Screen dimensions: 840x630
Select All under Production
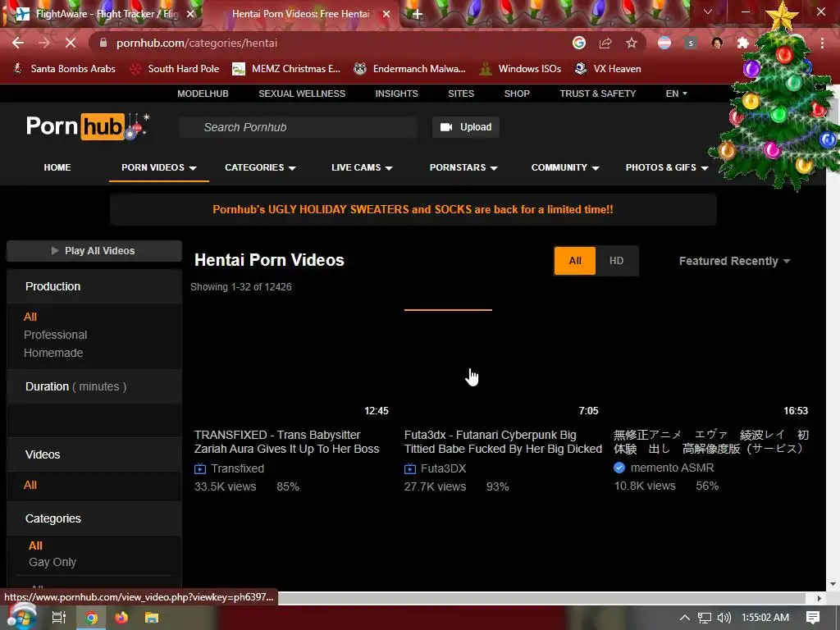30,317
